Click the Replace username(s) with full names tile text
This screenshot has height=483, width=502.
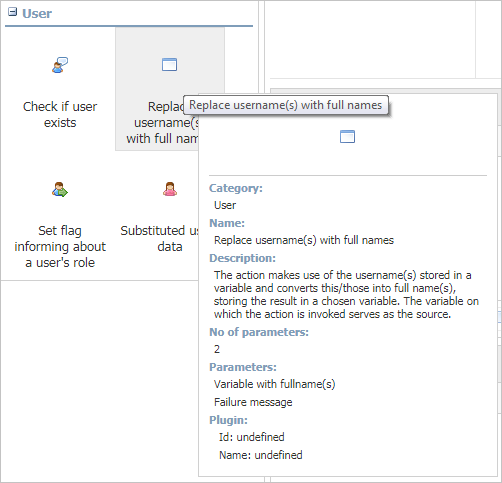[x=162, y=123]
